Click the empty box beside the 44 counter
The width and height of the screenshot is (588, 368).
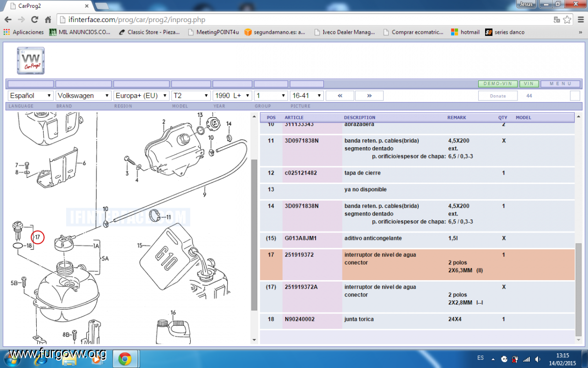tap(575, 96)
